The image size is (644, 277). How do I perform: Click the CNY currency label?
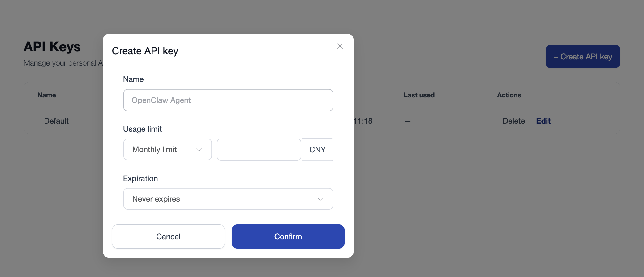click(x=317, y=149)
